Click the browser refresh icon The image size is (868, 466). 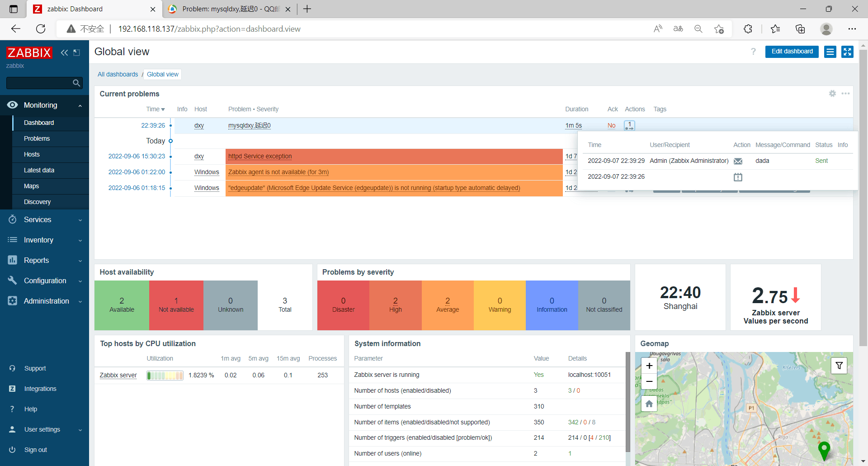point(41,29)
